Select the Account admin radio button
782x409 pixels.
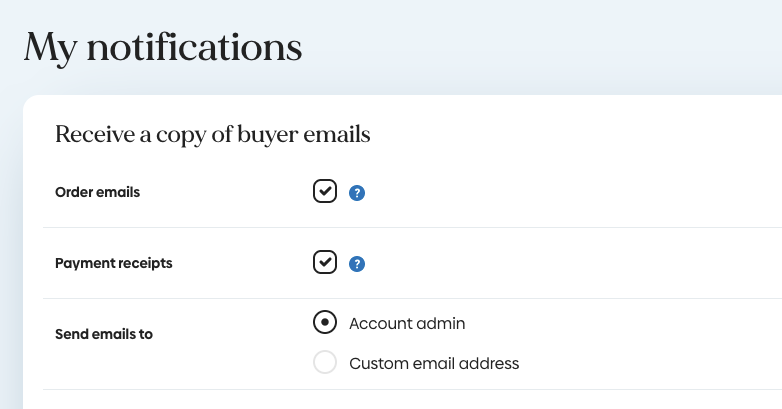point(325,323)
